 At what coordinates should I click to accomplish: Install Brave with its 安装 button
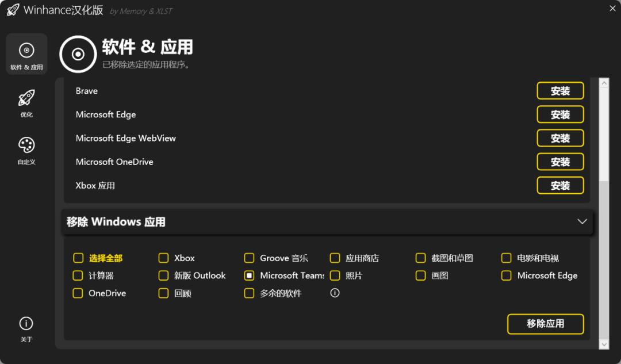point(560,91)
